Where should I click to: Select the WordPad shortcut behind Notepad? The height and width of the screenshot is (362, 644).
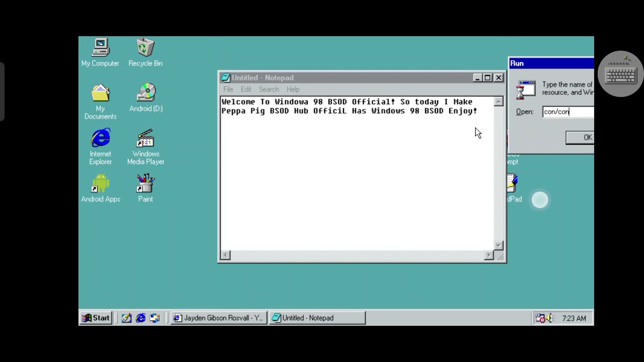(512, 188)
